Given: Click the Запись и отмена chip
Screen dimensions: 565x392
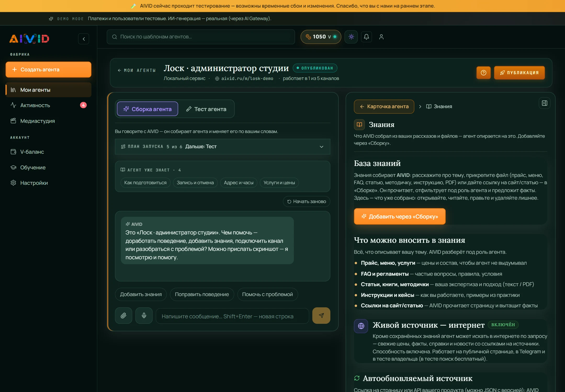Looking at the screenshot, I should pyautogui.click(x=195, y=182).
